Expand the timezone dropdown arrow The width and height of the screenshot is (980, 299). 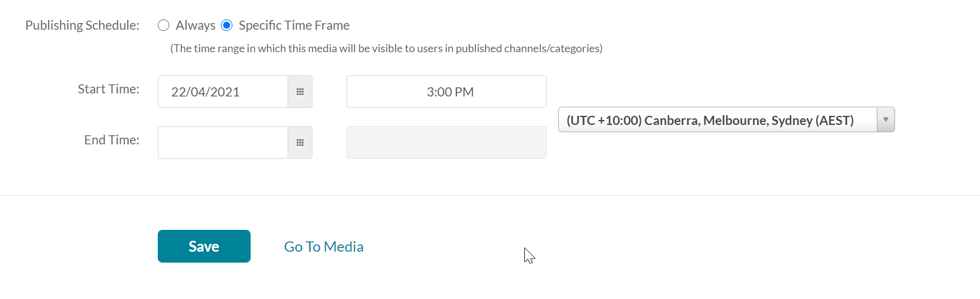point(885,119)
